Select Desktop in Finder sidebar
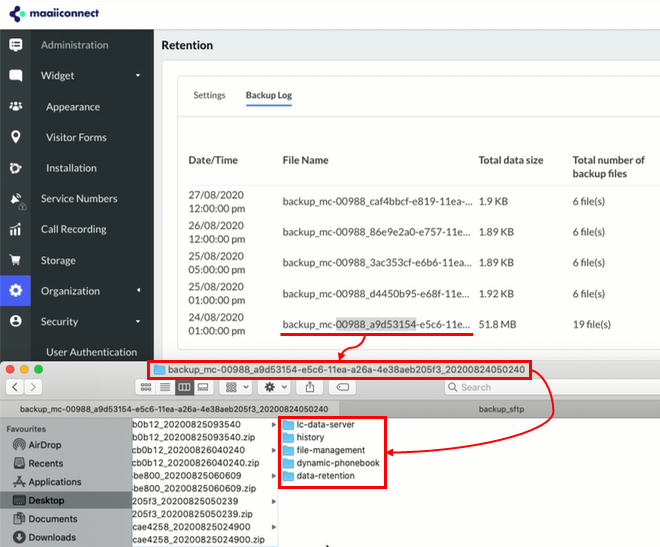 click(x=66, y=500)
